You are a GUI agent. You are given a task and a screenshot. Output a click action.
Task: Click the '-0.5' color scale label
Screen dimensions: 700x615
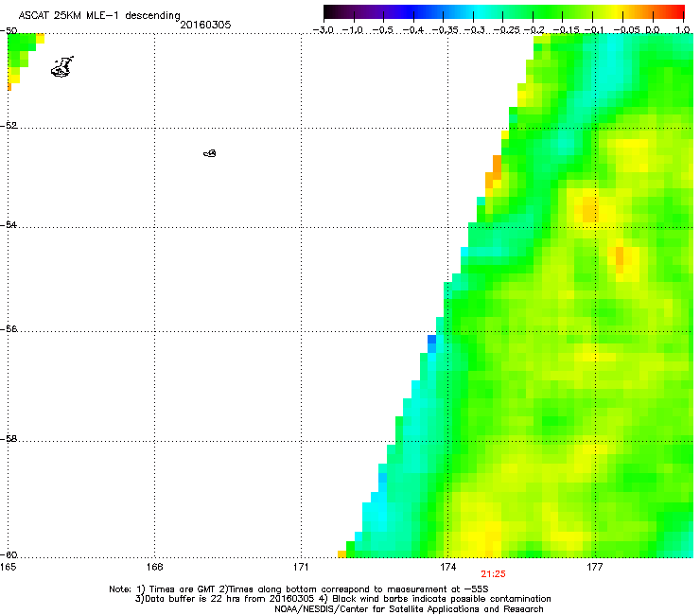[383, 30]
